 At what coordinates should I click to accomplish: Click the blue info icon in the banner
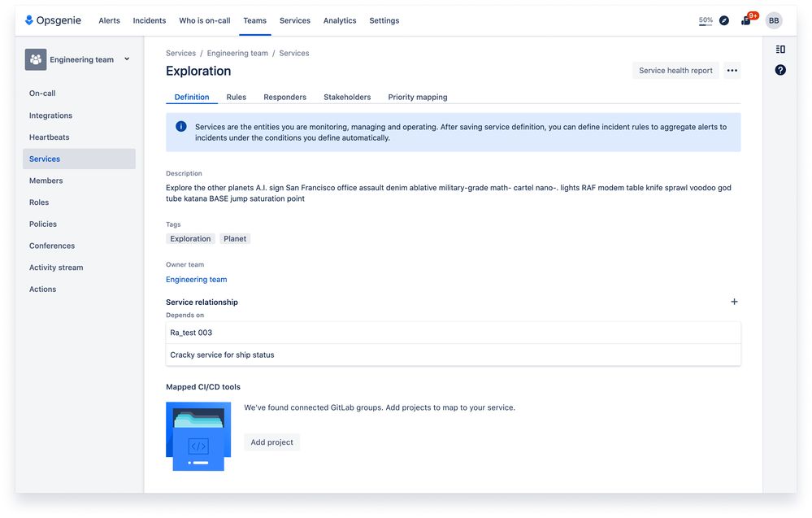(x=180, y=126)
